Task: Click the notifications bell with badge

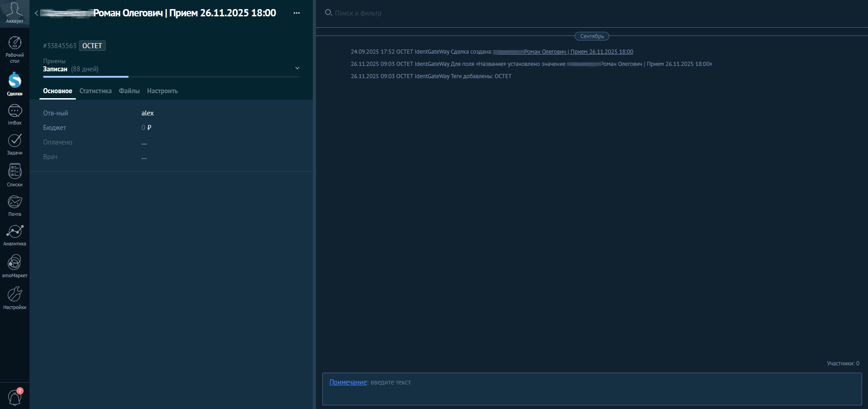Action: click(15, 397)
